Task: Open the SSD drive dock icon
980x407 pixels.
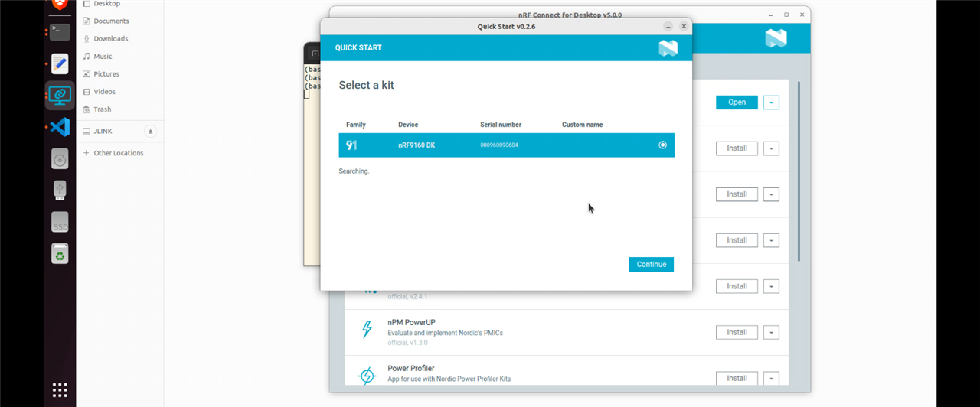Action: (x=60, y=222)
